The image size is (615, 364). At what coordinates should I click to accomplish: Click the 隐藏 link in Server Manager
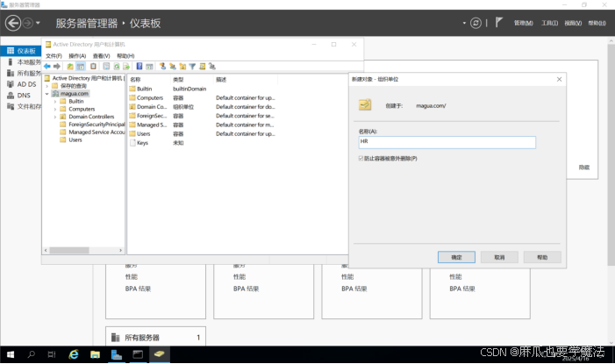[x=584, y=168]
